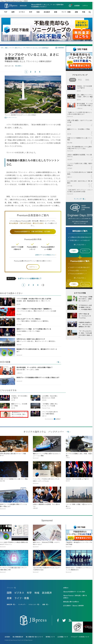Open 政治経済 in the top navigation menu
The width and height of the screenshot is (94, 644).
(x=47, y=12)
